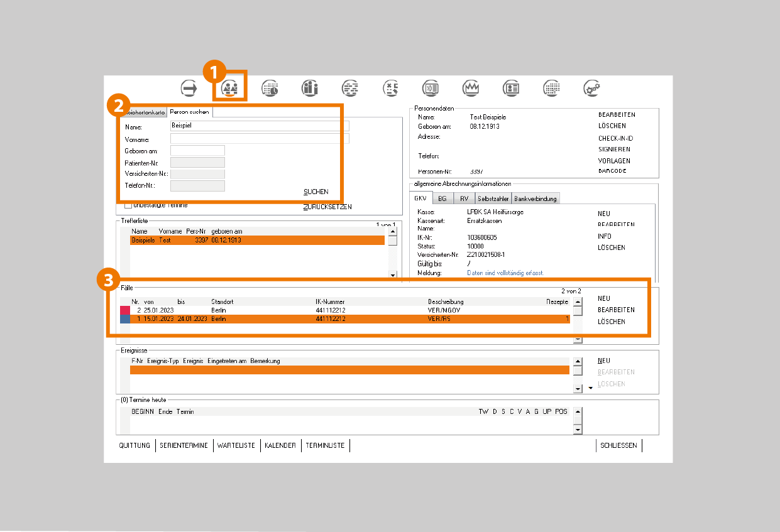Click the crown icon in toolbar
Viewport: 780px width, 532px height.
tap(471, 88)
